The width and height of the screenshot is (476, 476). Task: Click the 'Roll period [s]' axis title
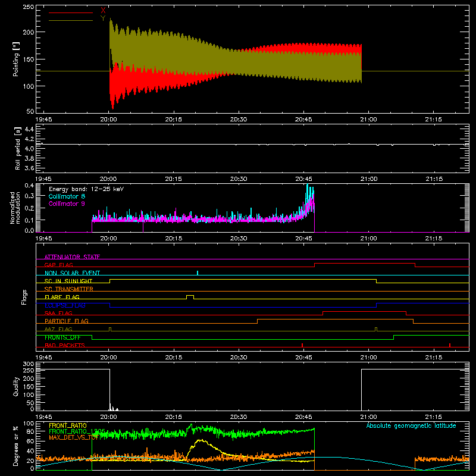(x=18, y=148)
